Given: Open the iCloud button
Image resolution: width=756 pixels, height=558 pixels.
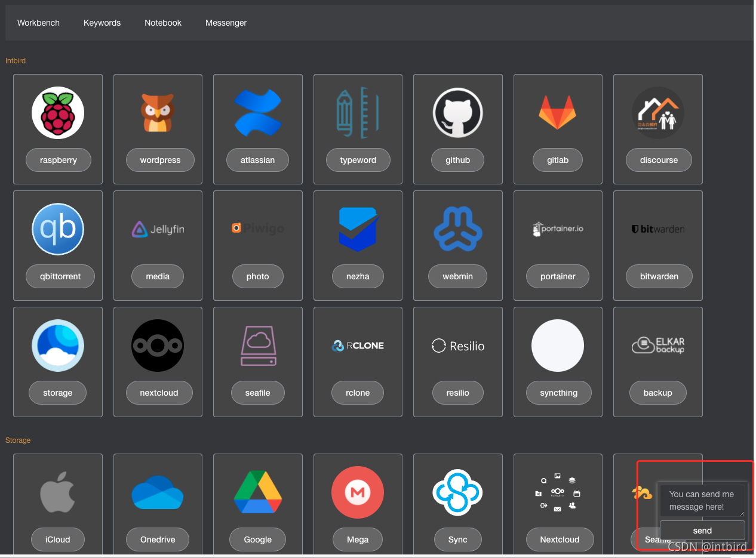Looking at the screenshot, I should coord(58,539).
